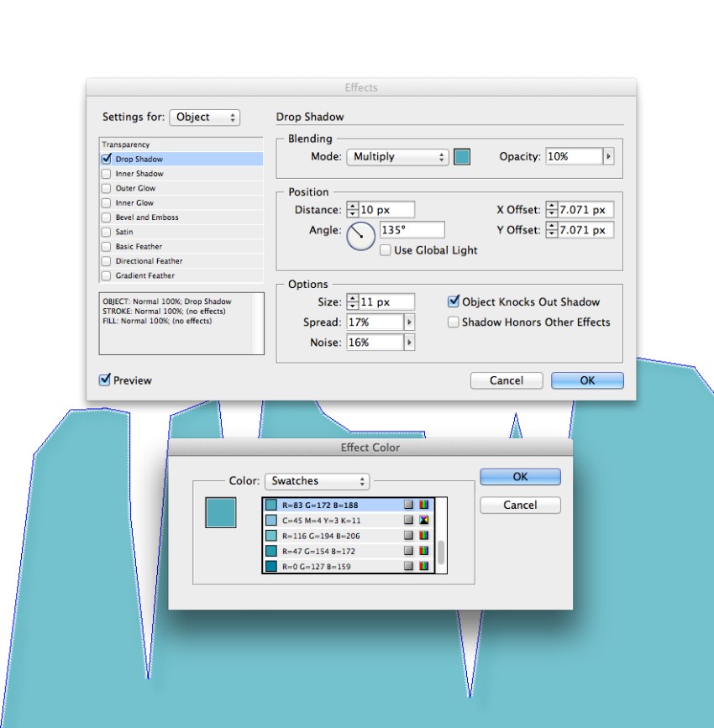Open the Settings for Object dropdown
714x728 pixels.
coord(205,117)
